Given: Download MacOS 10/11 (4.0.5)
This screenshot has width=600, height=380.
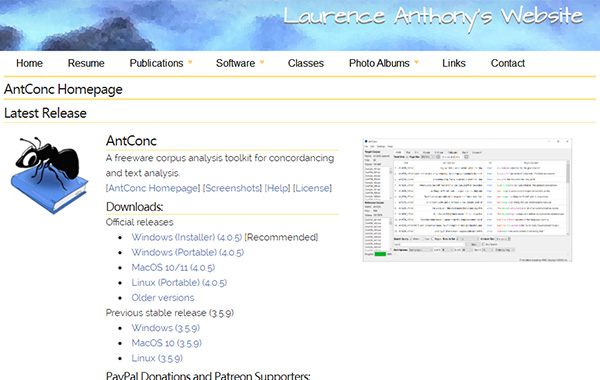Looking at the screenshot, I should [173, 267].
